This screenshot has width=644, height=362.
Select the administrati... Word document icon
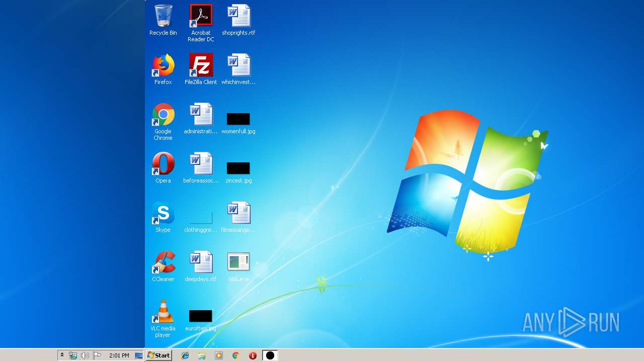tap(201, 119)
